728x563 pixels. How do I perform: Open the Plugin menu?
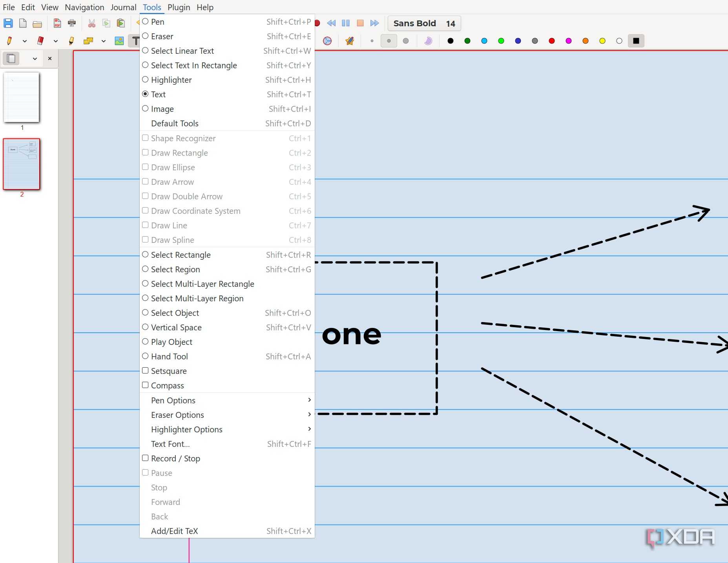[x=179, y=7]
